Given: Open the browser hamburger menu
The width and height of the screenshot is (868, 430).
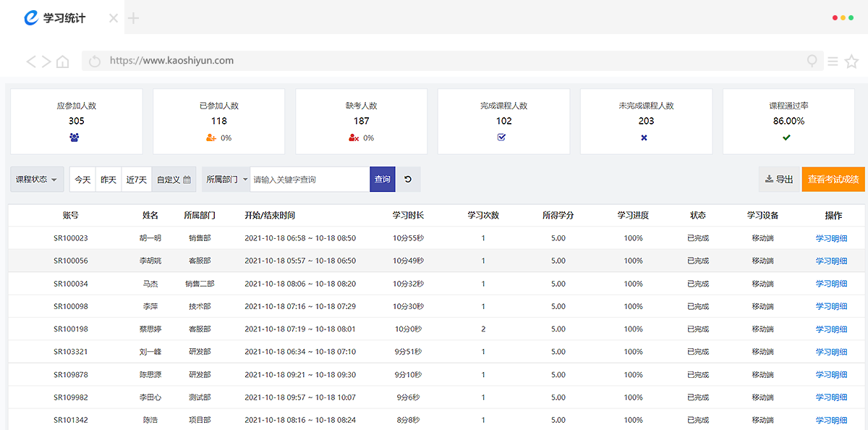Looking at the screenshot, I should 833,62.
